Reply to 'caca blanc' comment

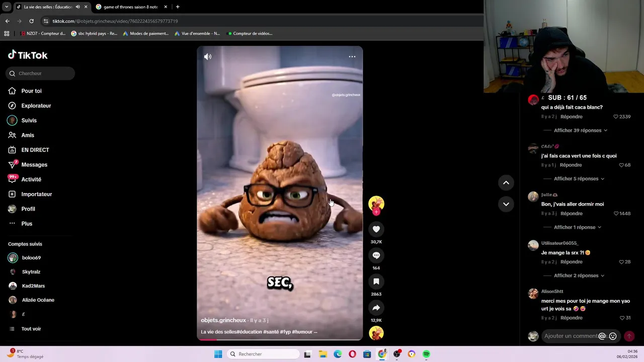coord(572,117)
